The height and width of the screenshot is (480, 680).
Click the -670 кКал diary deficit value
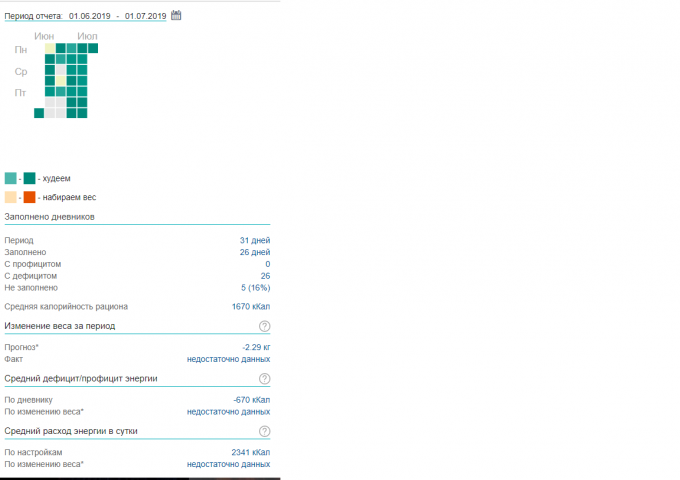tap(251, 399)
